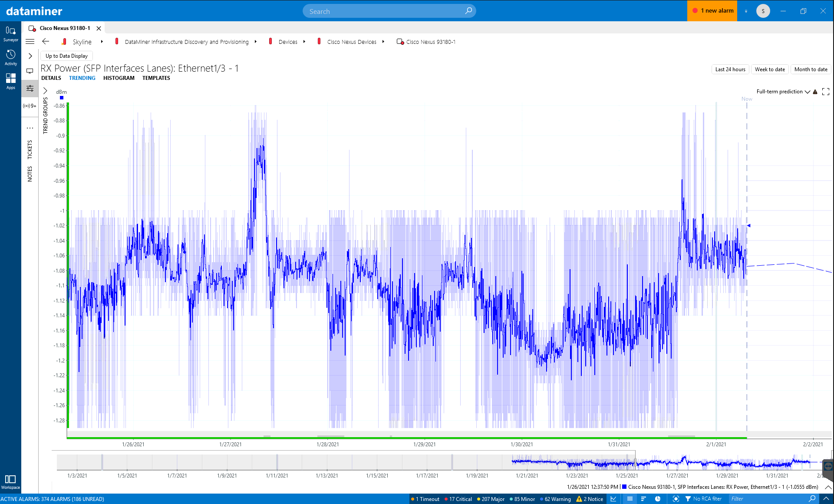Image resolution: width=834 pixels, height=504 pixels.
Task: Toggle fullscreen for the trend graph
Action: tap(826, 92)
